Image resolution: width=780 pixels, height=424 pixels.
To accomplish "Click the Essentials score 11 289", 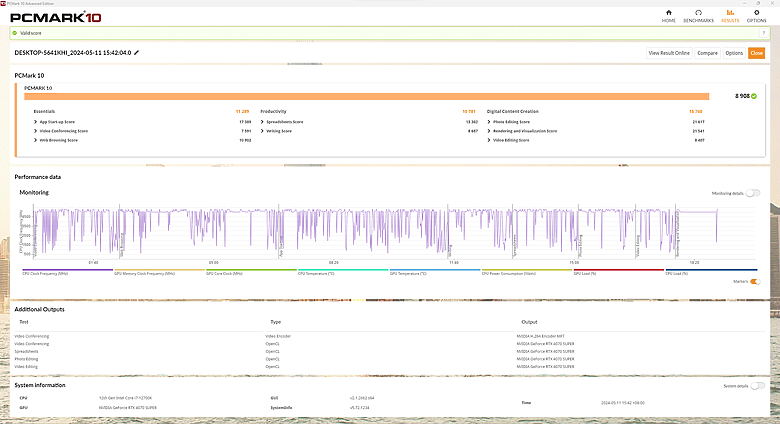I will coord(242,111).
